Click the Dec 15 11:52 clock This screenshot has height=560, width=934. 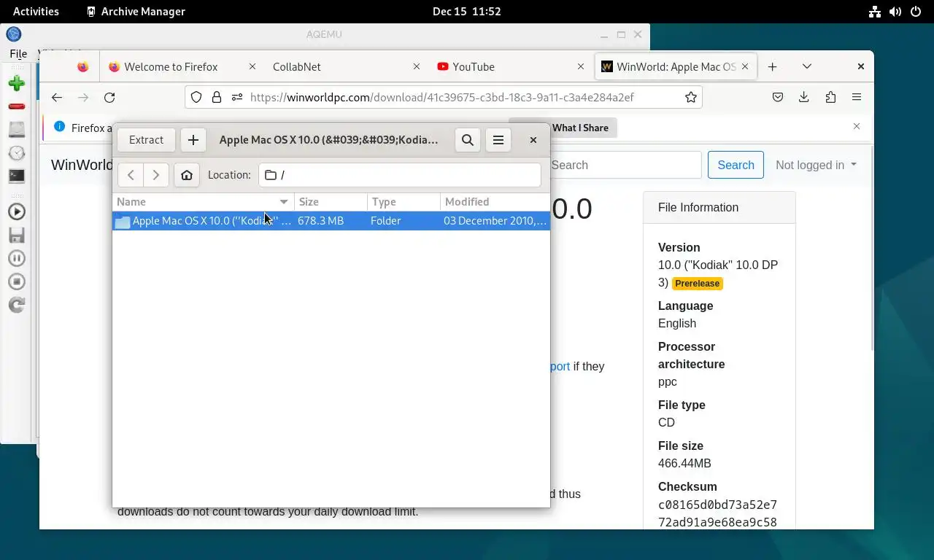[x=467, y=11]
